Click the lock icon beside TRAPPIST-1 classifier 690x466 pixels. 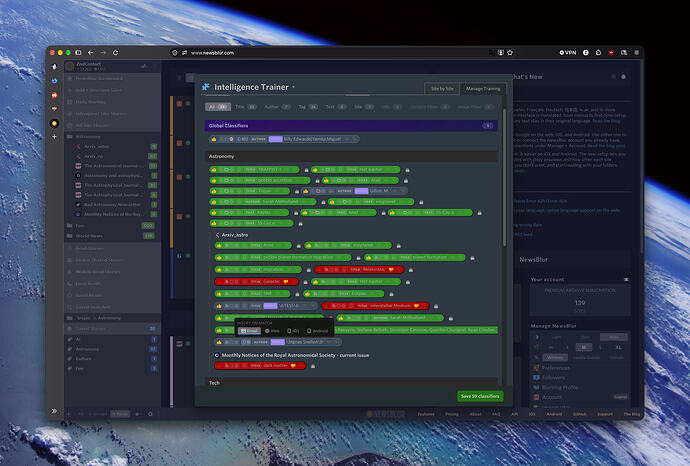point(306,170)
